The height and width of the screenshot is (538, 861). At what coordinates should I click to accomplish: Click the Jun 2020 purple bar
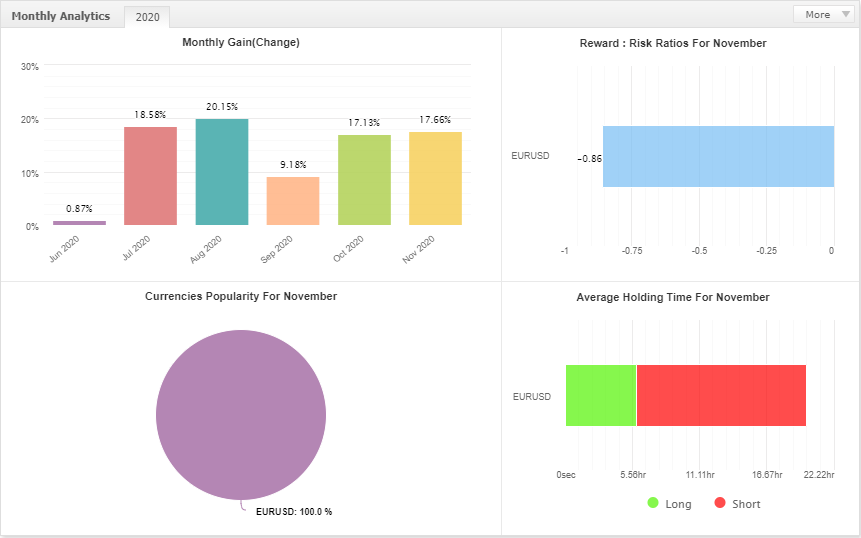coord(80,223)
